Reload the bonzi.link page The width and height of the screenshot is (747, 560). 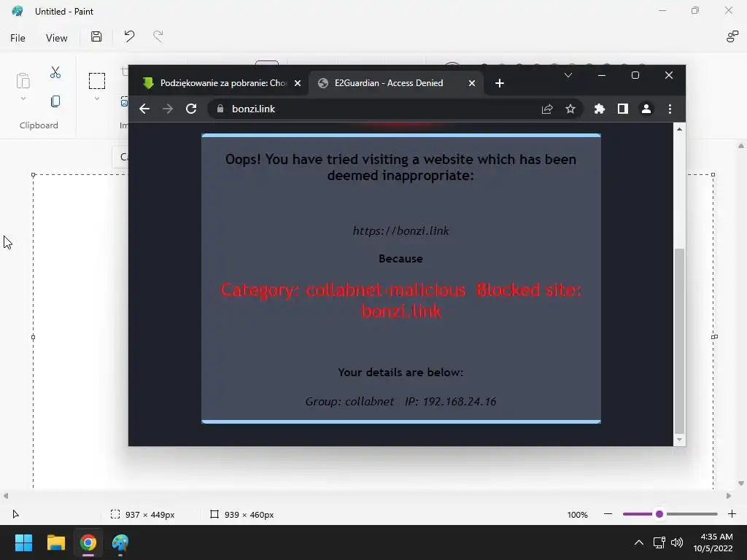[x=191, y=109]
